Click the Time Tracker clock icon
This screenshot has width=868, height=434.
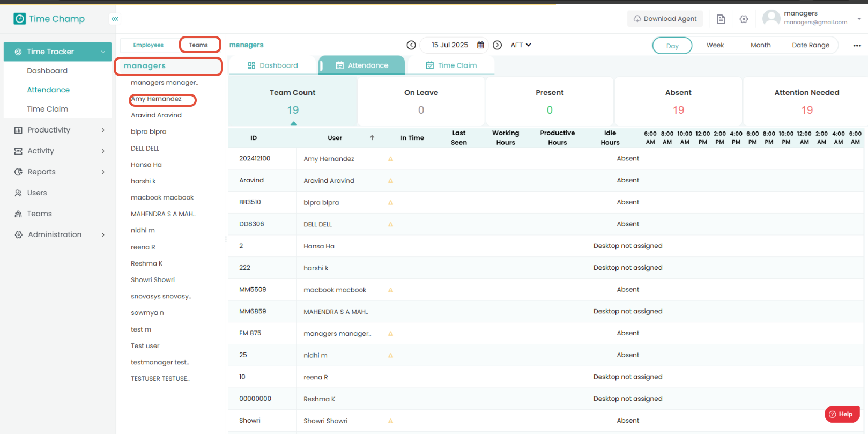pyautogui.click(x=18, y=52)
